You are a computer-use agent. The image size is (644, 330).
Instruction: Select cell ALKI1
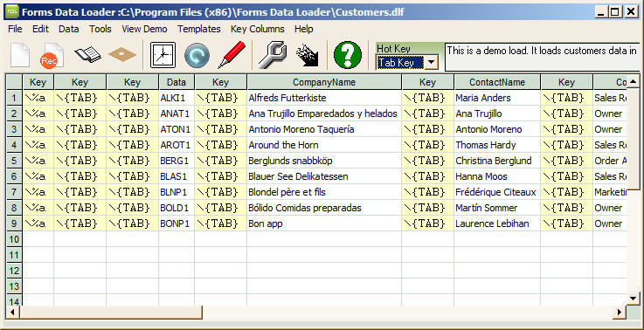coord(177,98)
